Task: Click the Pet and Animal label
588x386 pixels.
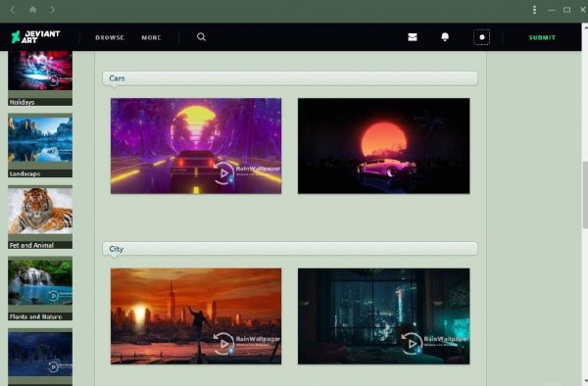Action: pyautogui.click(x=31, y=245)
